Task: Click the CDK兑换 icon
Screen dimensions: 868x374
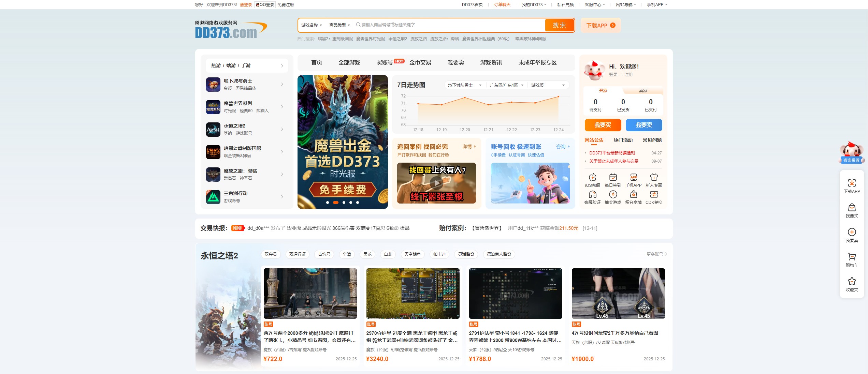Action: point(654,197)
